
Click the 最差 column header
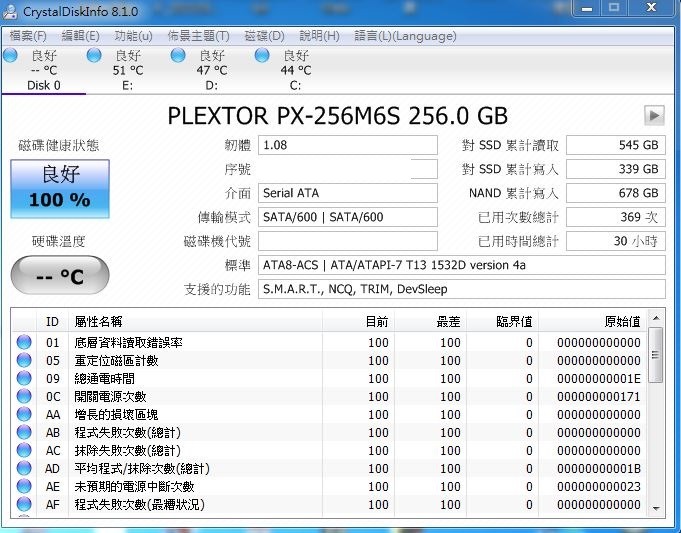(x=430, y=321)
